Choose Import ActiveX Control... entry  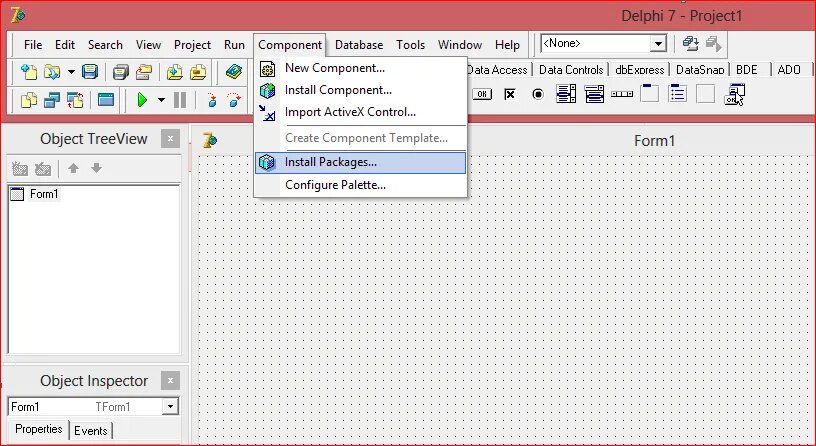tap(360, 112)
